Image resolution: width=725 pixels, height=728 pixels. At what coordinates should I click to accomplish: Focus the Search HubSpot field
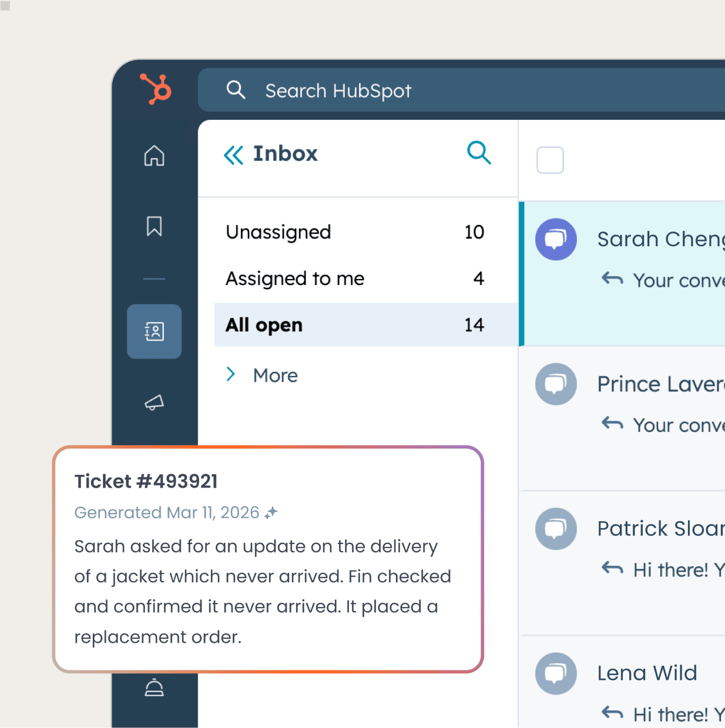pyautogui.click(x=462, y=90)
